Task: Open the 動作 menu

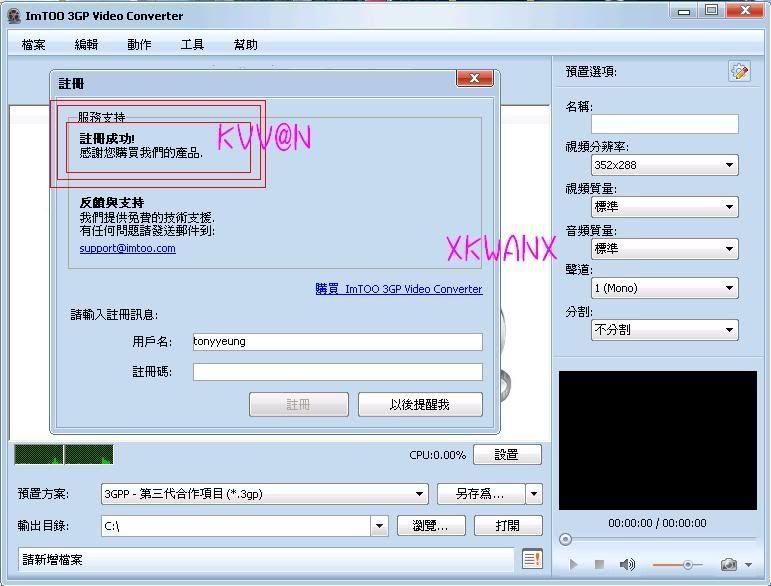Action: pyautogui.click(x=139, y=45)
